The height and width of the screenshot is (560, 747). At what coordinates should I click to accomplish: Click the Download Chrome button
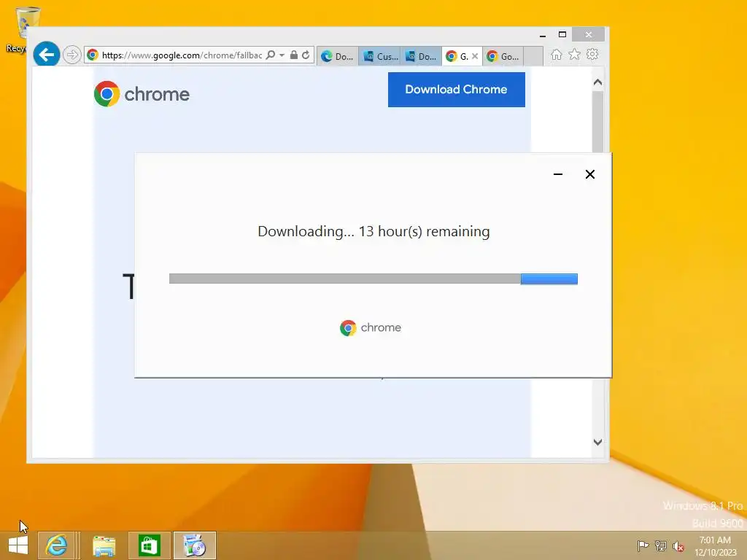(457, 90)
